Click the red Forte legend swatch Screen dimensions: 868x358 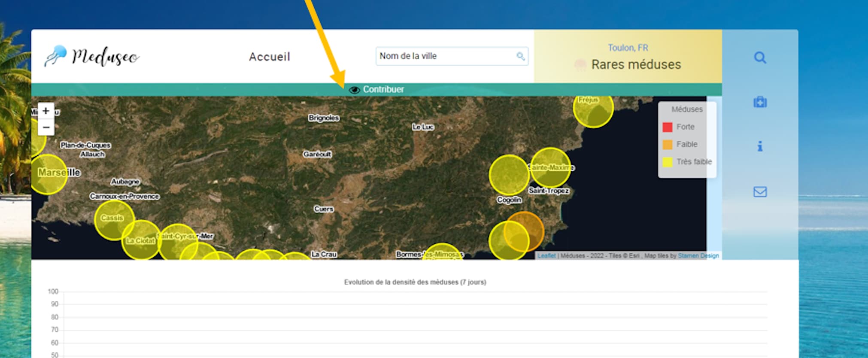667,127
